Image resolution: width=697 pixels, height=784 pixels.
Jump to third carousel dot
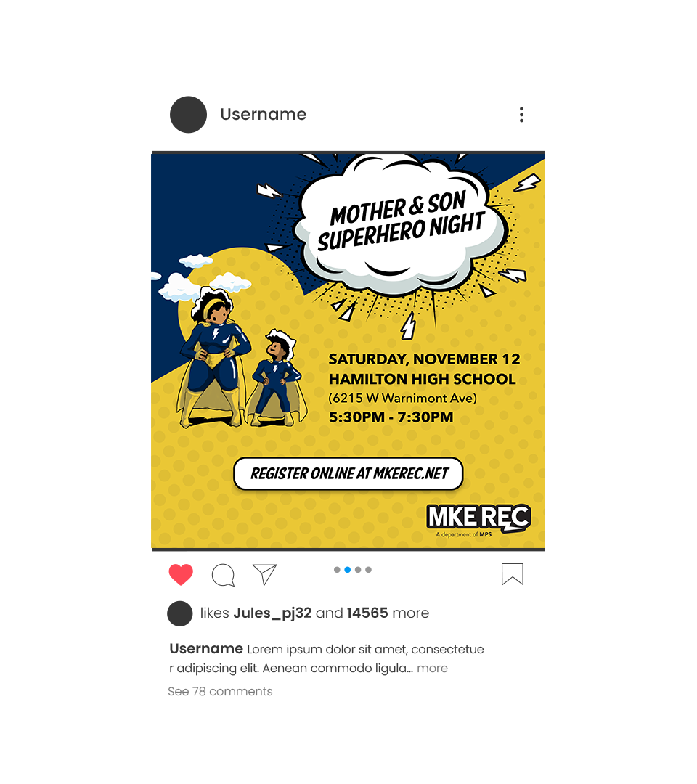click(x=358, y=570)
